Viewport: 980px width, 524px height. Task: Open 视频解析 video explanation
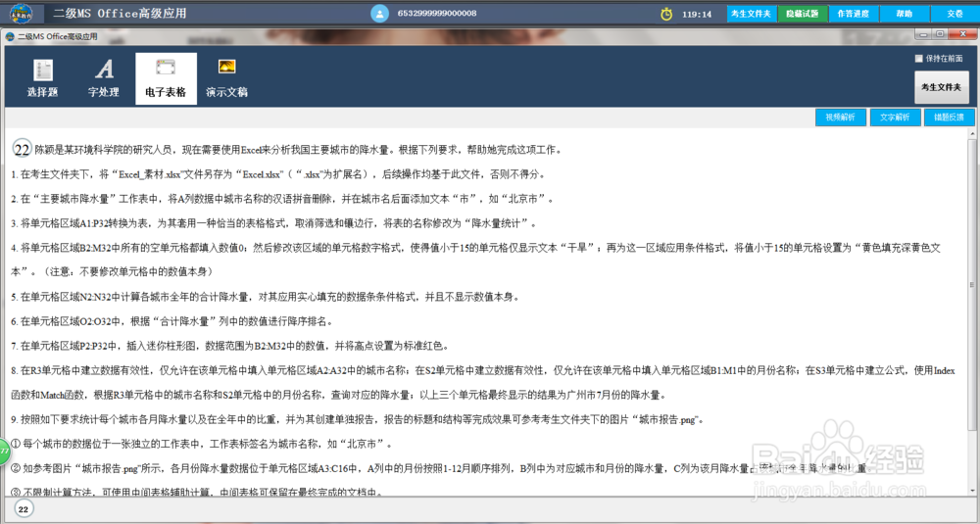click(x=841, y=118)
